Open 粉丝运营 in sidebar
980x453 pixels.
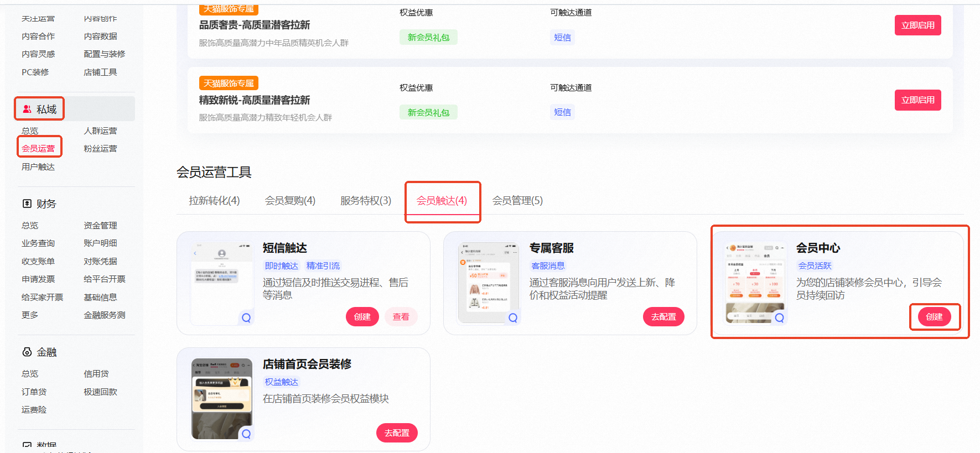click(100, 148)
